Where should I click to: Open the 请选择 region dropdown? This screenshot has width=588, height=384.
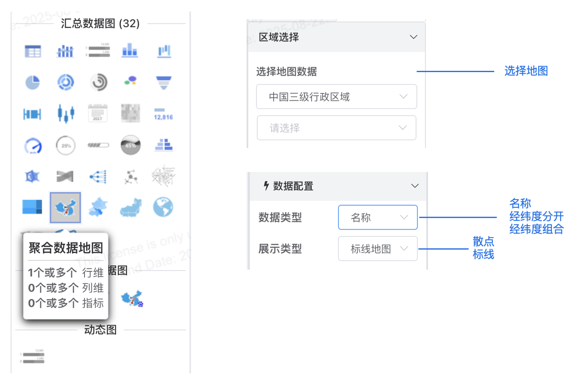point(336,128)
